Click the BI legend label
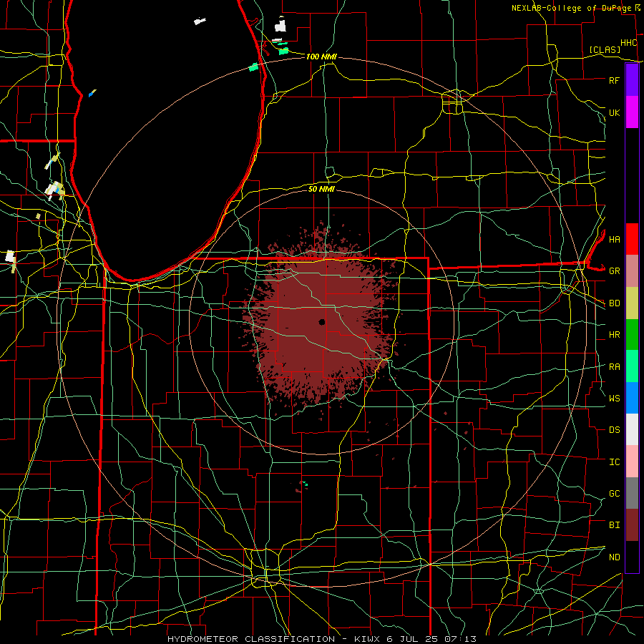The height and width of the screenshot is (644, 644). 614,525
